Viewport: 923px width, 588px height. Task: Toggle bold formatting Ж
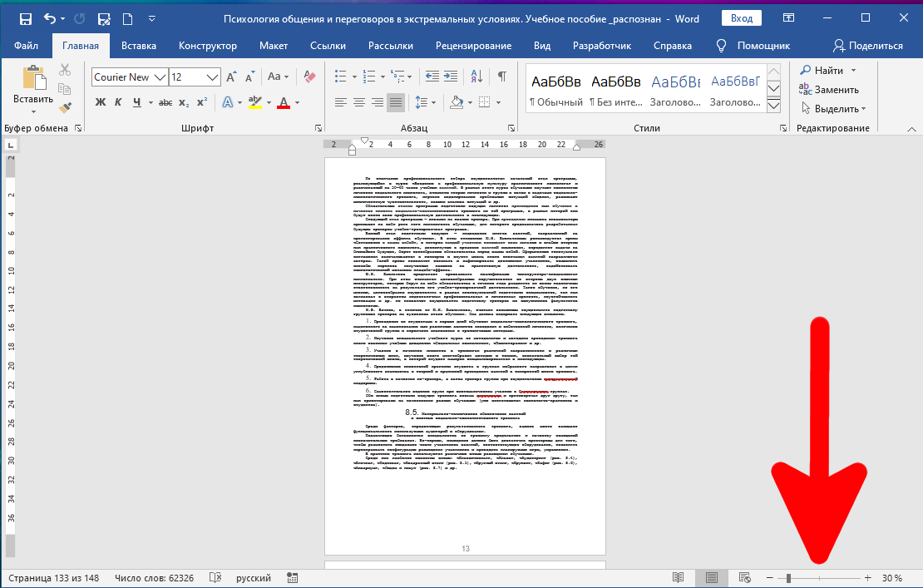[101, 102]
